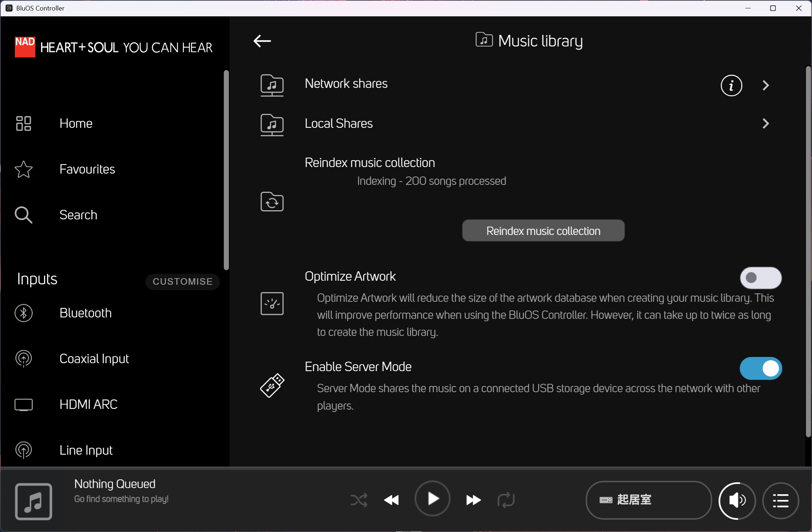812x532 pixels.
Task: Go to Home in sidebar
Action: click(x=76, y=123)
